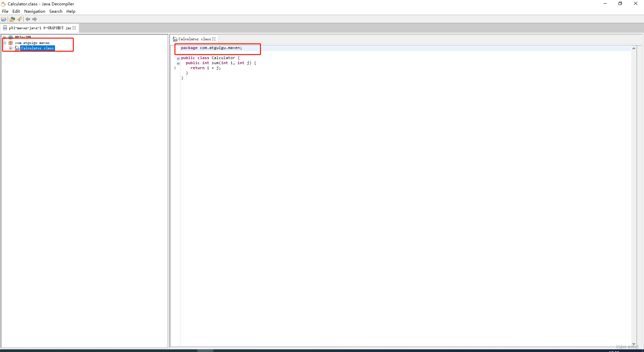The image size is (644, 352).
Task: Expand the META-INF tree node
Action: point(4,37)
